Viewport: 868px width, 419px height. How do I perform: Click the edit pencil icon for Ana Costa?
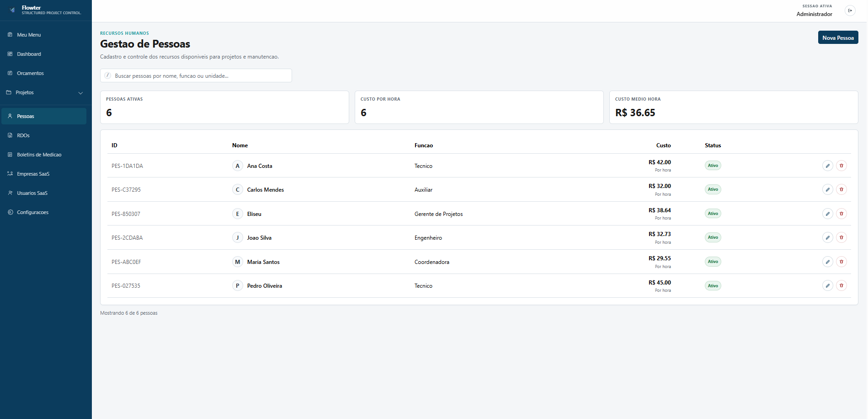click(827, 166)
